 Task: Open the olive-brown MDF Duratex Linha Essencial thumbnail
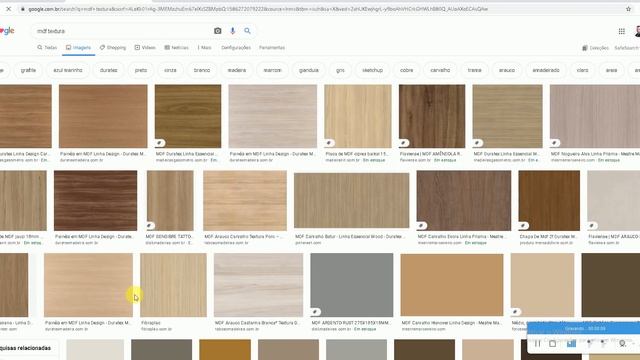[x=188, y=116]
